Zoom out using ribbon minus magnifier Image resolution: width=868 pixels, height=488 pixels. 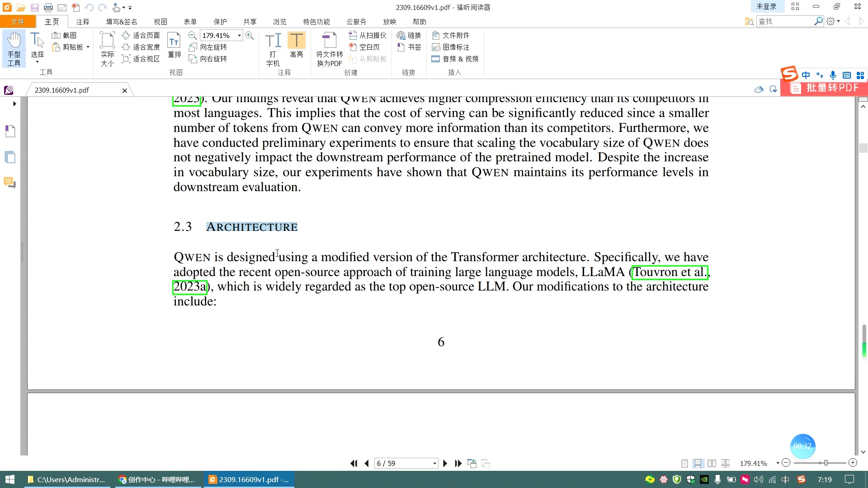192,35
